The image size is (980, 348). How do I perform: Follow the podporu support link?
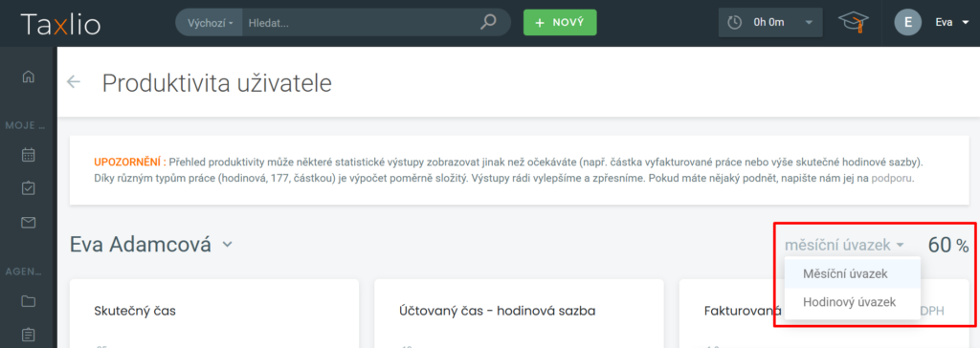(x=892, y=179)
